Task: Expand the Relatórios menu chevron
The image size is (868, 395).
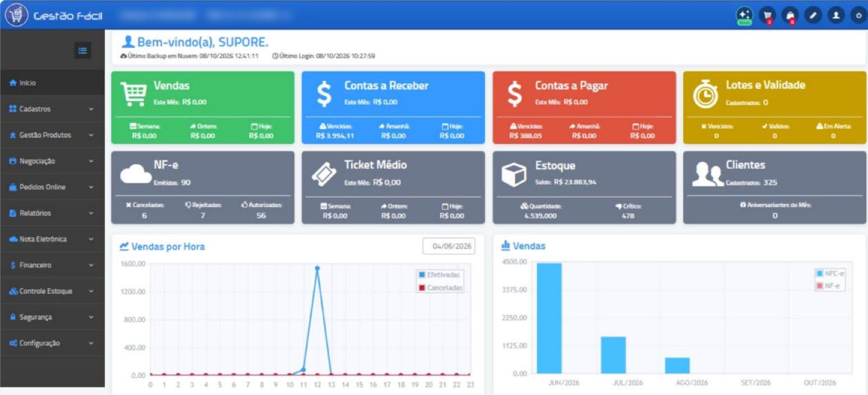Action: [91, 213]
